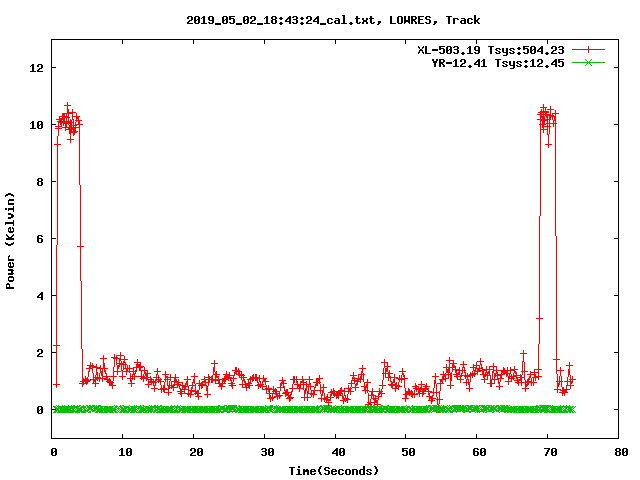
Task: Click x-axis tick label 80
Action: pos(621,452)
